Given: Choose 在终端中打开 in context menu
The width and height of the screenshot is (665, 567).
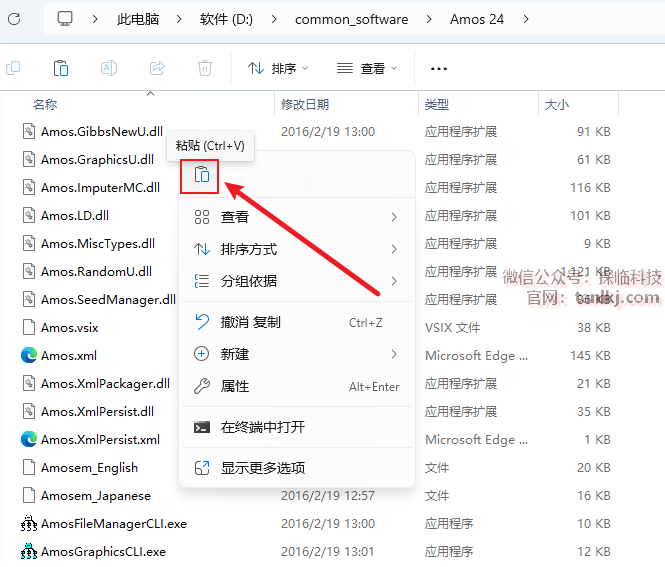Looking at the screenshot, I should click(x=296, y=427).
